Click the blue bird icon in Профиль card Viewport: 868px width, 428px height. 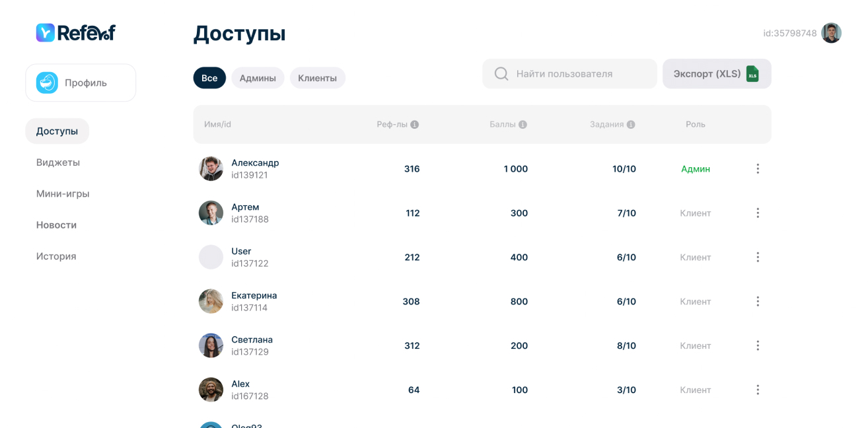click(46, 83)
